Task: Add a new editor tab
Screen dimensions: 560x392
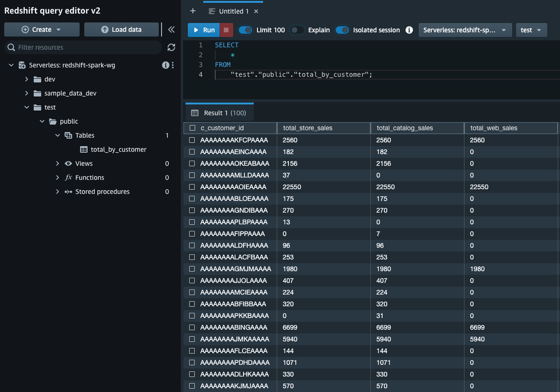Action: pos(193,11)
